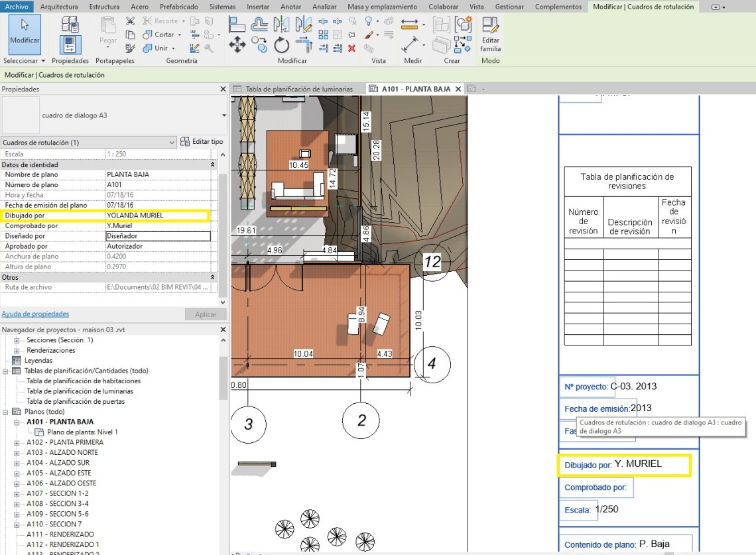Click the Copy tool icon
The width and height of the screenshot is (756, 555).
pos(260,44)
